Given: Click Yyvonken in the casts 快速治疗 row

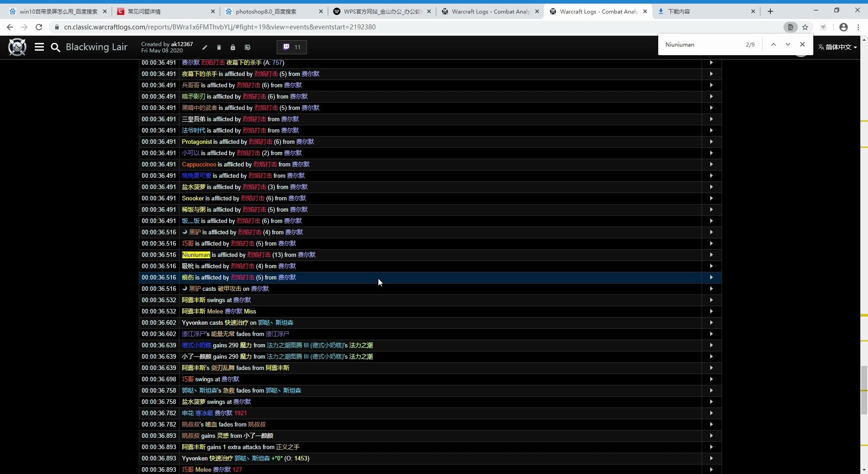Looking at the screenshot, I should coord(195,322).
